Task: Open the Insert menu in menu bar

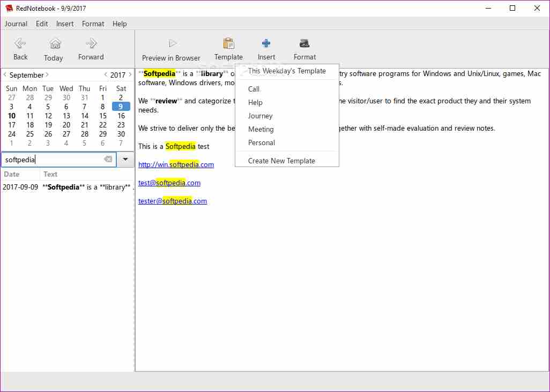Action: click(65, 24)
